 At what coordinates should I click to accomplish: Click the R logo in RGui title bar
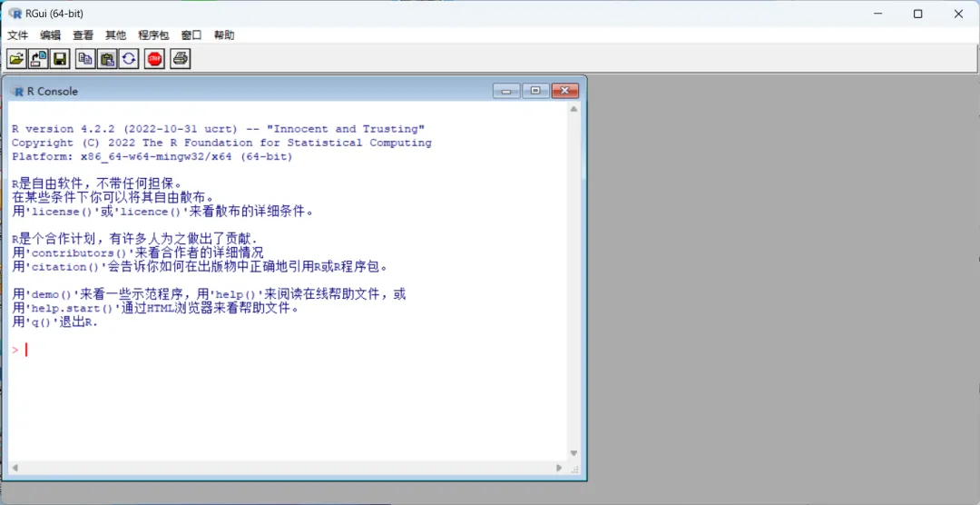tap(15, 13)
